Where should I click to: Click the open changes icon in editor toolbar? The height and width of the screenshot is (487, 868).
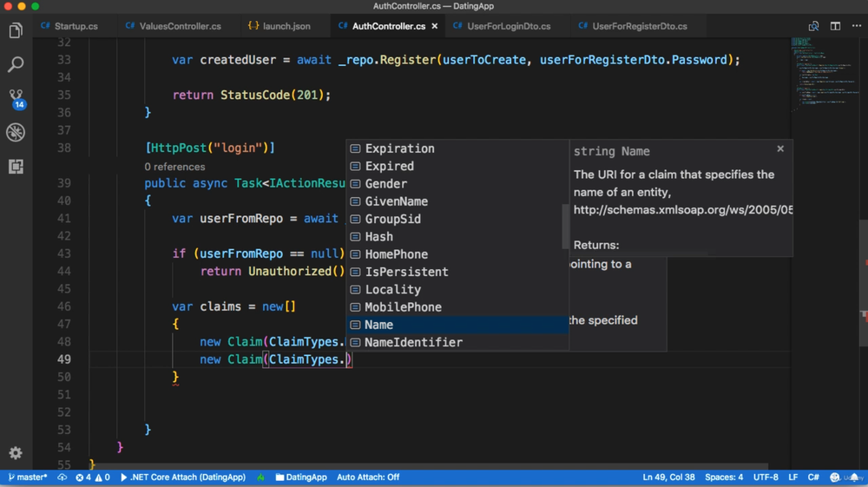(x=813, y=26)
